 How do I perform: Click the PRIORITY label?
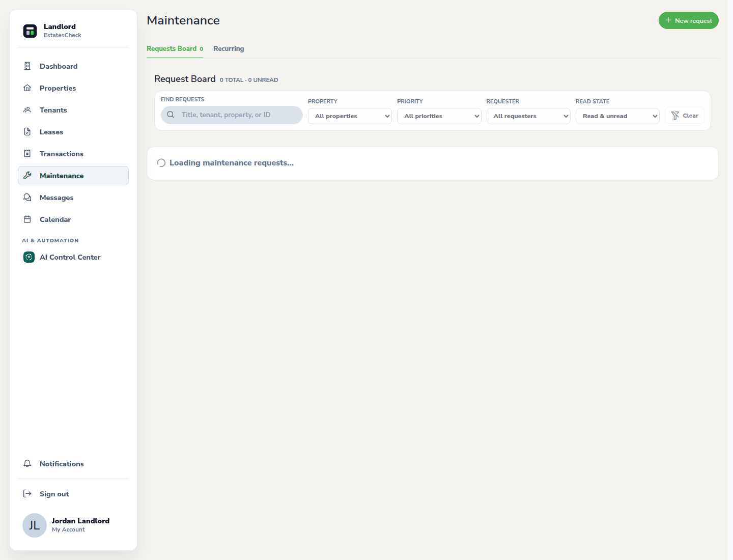(x=410, y=101)
